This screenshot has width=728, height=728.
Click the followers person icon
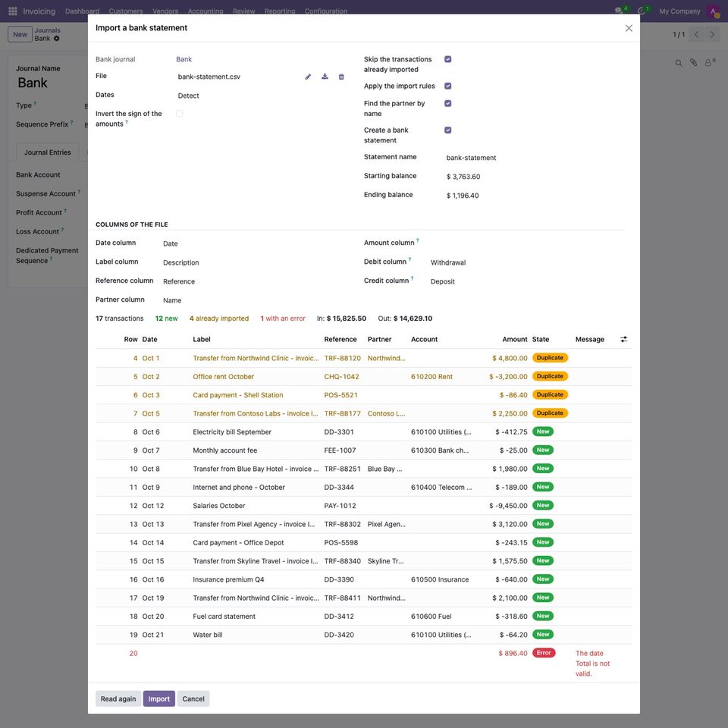(710, 62)
